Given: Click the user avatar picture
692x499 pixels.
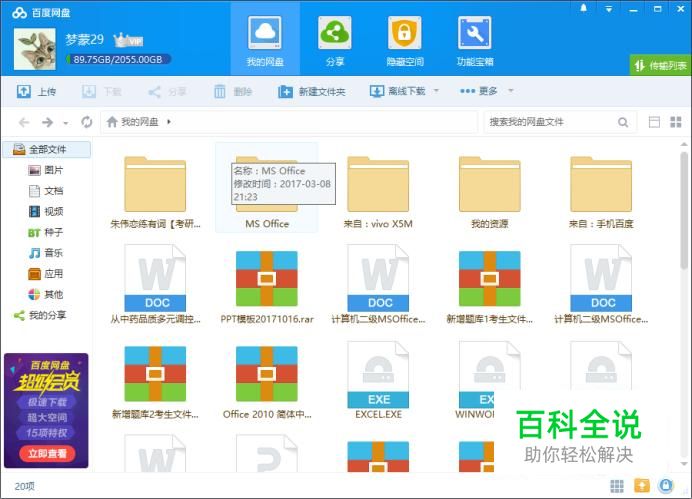Looking at the screenshot, I should click(x=35, y=49).
